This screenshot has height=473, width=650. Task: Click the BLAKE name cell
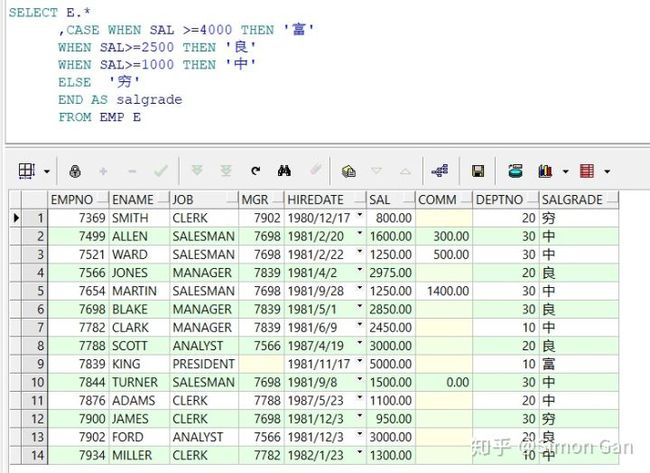pyautogui.click(x=139, y=309)
